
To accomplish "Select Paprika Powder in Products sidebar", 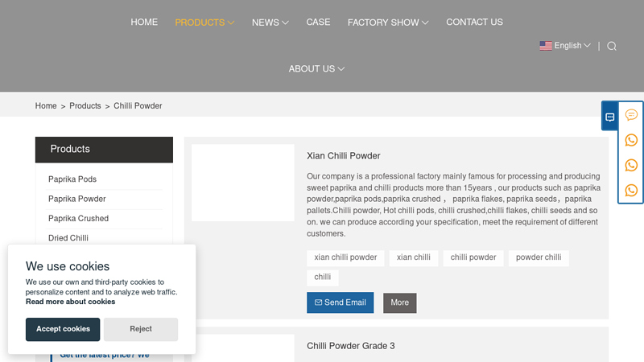I will 76,199.
